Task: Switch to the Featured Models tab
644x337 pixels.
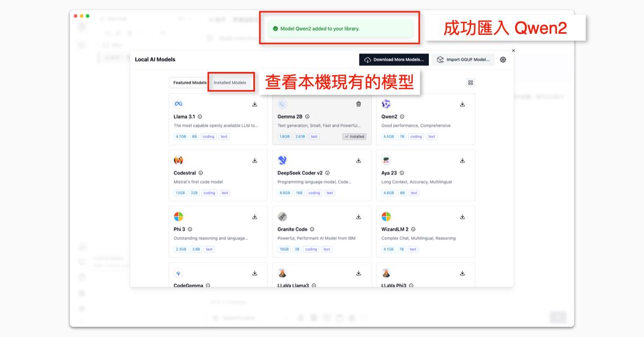Action: [189, 83]
